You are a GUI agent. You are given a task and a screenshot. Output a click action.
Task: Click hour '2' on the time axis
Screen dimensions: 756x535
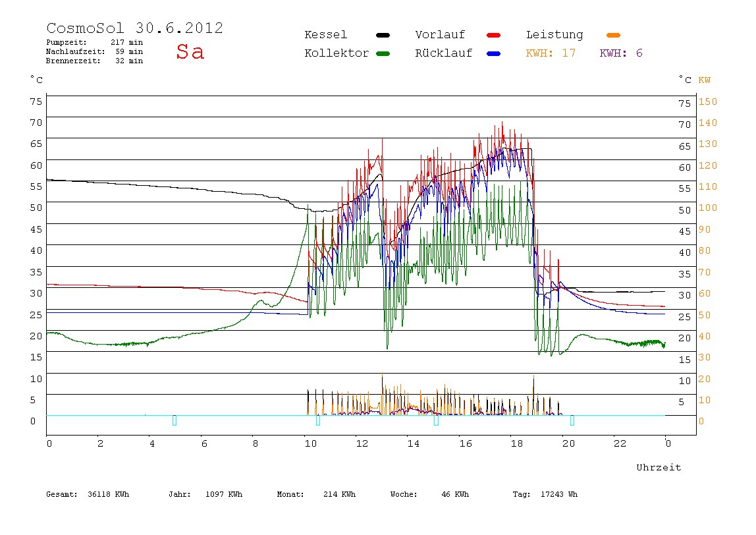(x=100, y=443)
